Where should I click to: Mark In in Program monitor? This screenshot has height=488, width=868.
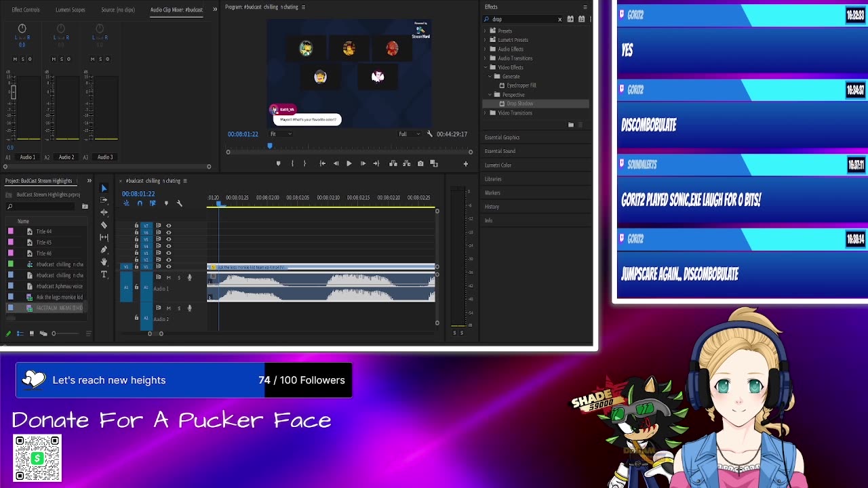292,163
